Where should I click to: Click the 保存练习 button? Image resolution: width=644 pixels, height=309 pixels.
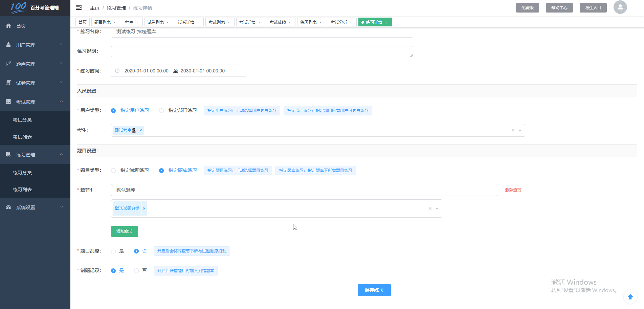(x=374, y=290)
